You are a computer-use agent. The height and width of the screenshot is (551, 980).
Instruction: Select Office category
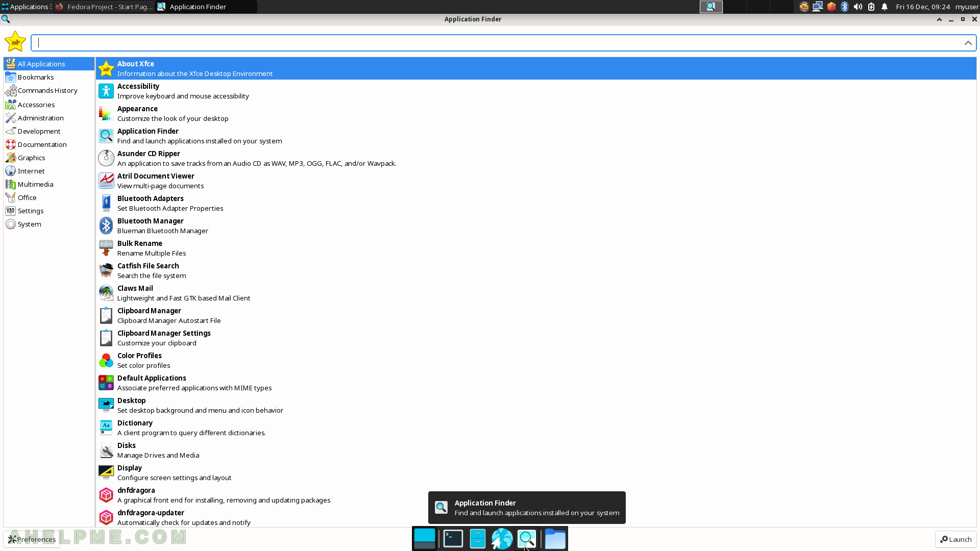(49, 197)
